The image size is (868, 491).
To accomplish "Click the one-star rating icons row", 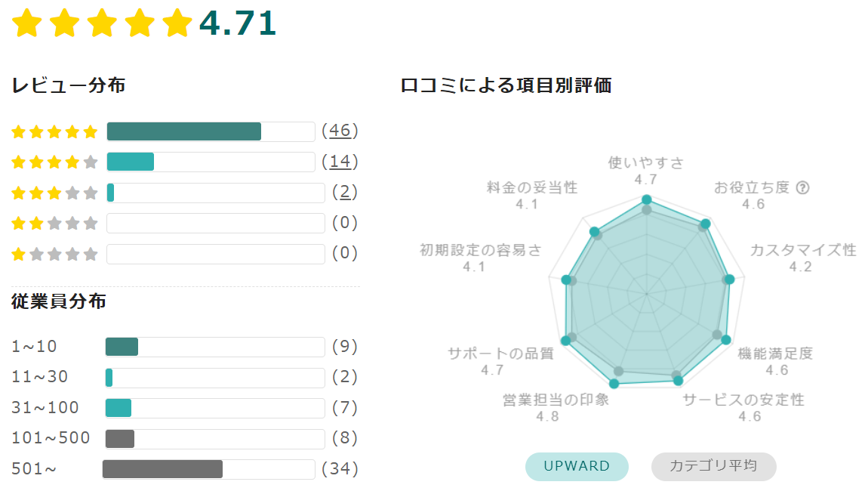I will pos(54,254).
